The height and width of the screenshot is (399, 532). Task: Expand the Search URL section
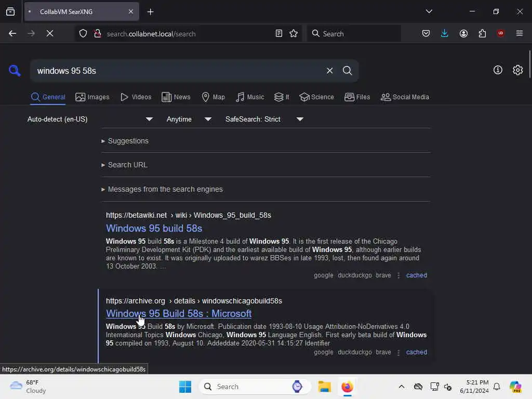[124, 165]
